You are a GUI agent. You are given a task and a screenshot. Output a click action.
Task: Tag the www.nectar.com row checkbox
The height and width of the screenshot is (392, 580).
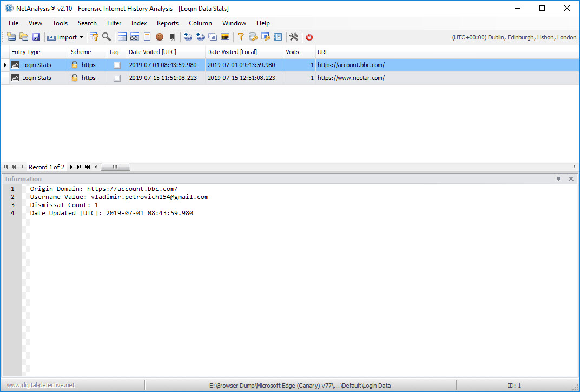click(x=117, y=78)
